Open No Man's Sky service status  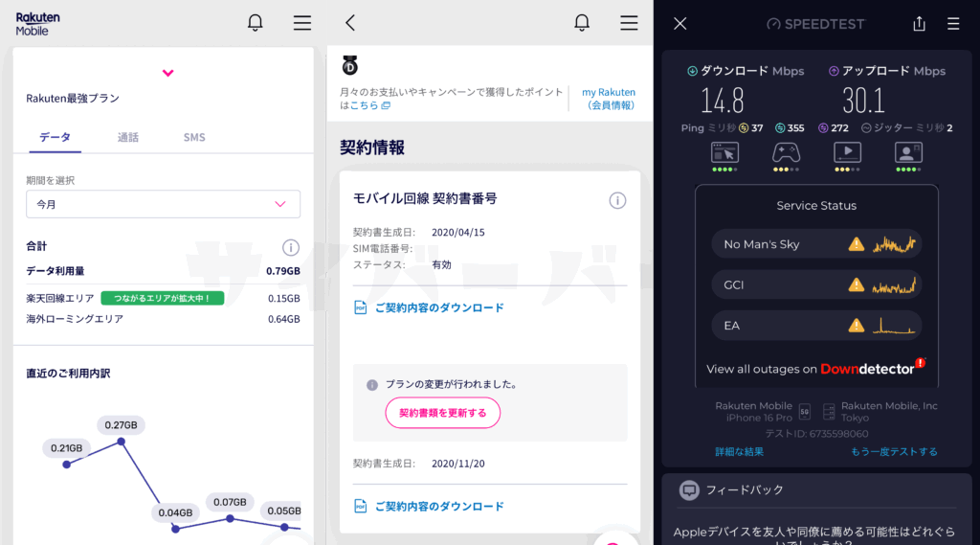[x=816, y=244]
